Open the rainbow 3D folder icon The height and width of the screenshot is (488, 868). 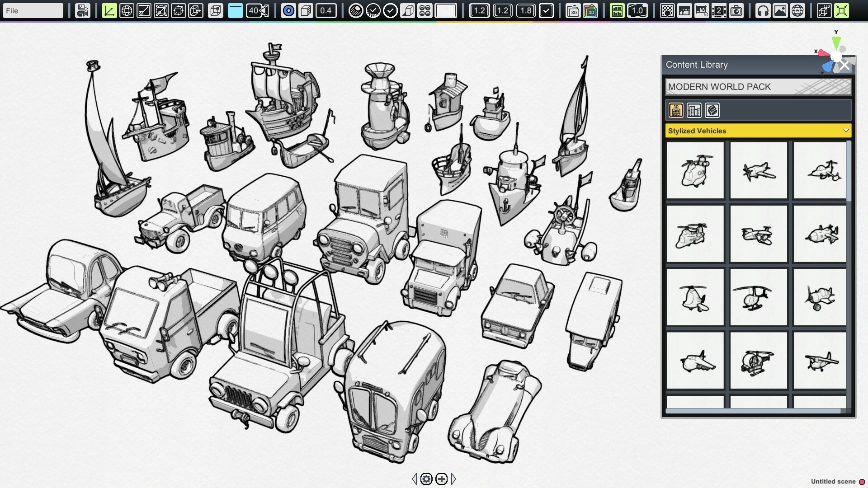click(590, 10)
